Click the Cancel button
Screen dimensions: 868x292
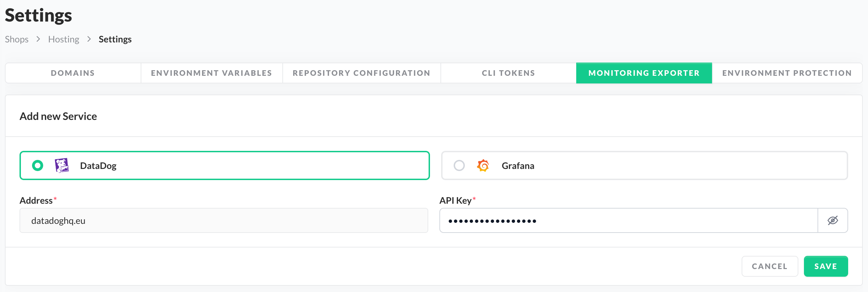[x=769, y=266]
